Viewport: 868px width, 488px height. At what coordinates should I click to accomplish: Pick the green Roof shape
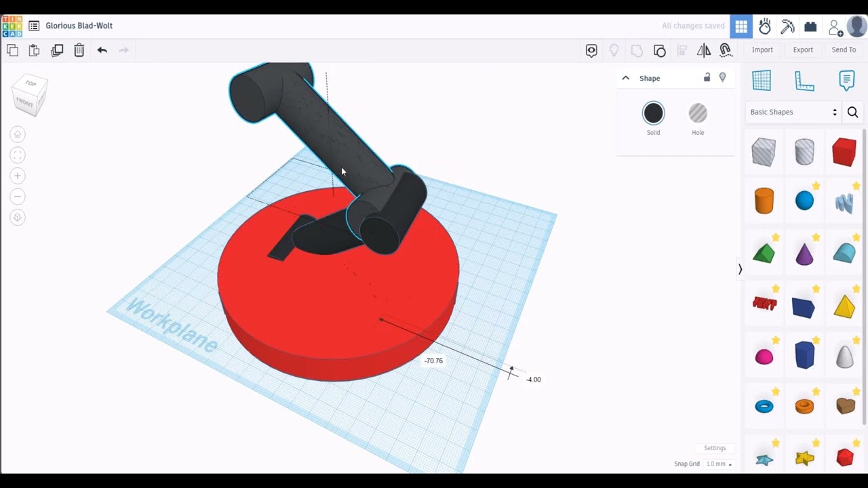point(764,254)
